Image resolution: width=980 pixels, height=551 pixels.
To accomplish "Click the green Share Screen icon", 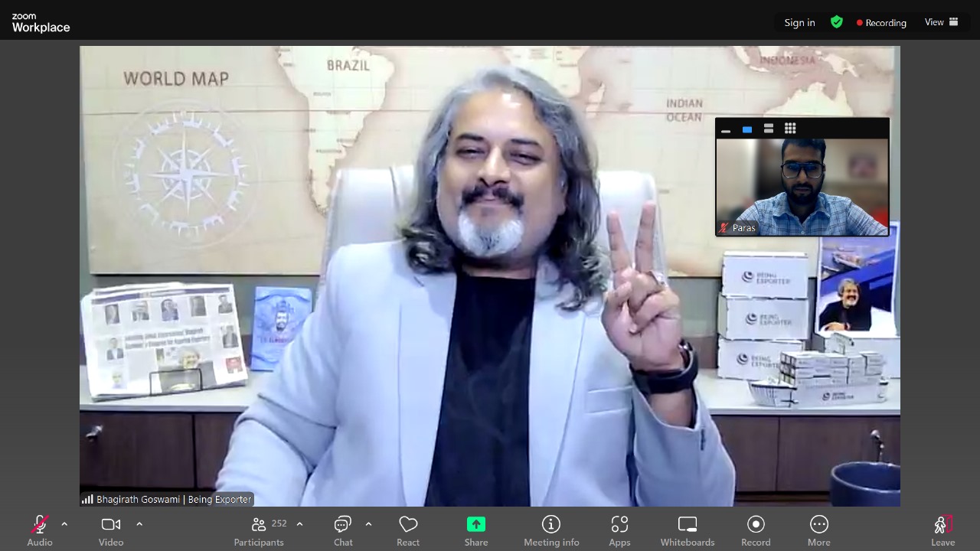I will [x=475, y=523].
